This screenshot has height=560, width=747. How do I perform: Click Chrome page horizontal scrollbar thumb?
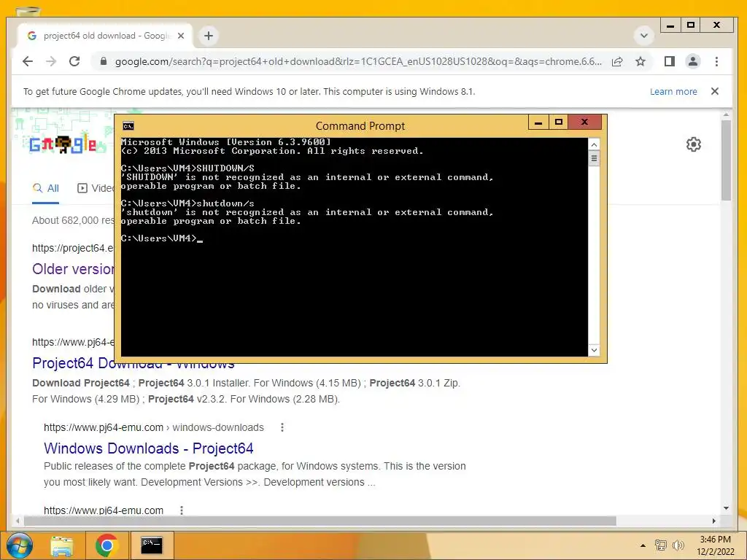[x=320, y=521]
